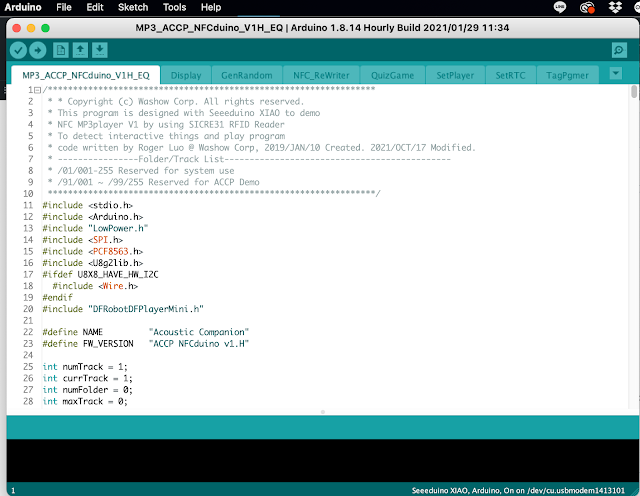Click the 'Reserved for ACCP Demo' comment line
This screenshot has height=496, width=640.
tap(153, 182)
